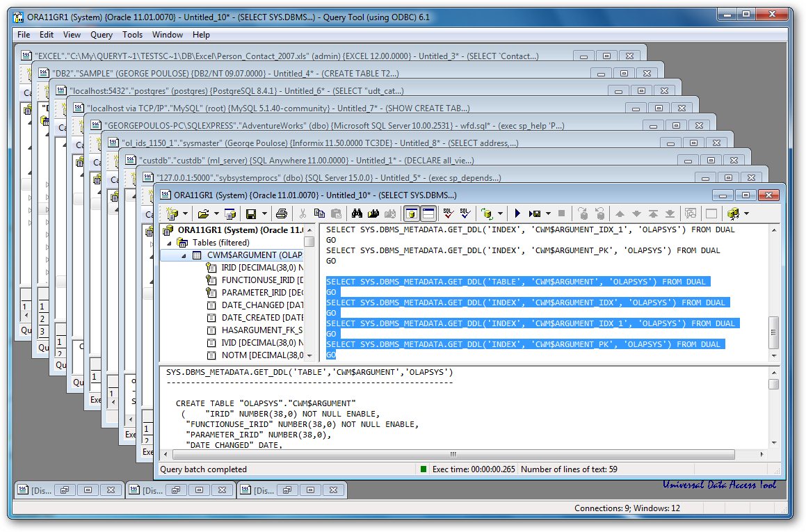
Task: Open the dropdown arrow beside Save icon
Action: 264,213
